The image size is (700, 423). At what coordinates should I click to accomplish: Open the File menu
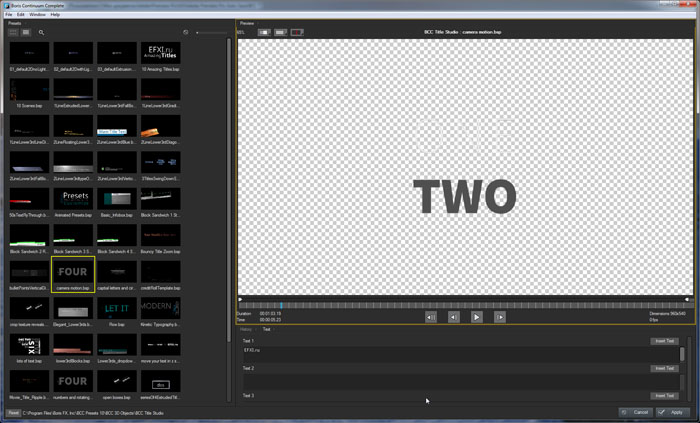pos(8,15)
